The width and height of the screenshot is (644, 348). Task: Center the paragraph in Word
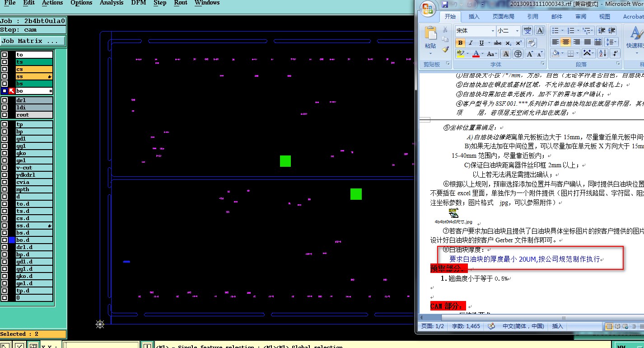566,42
